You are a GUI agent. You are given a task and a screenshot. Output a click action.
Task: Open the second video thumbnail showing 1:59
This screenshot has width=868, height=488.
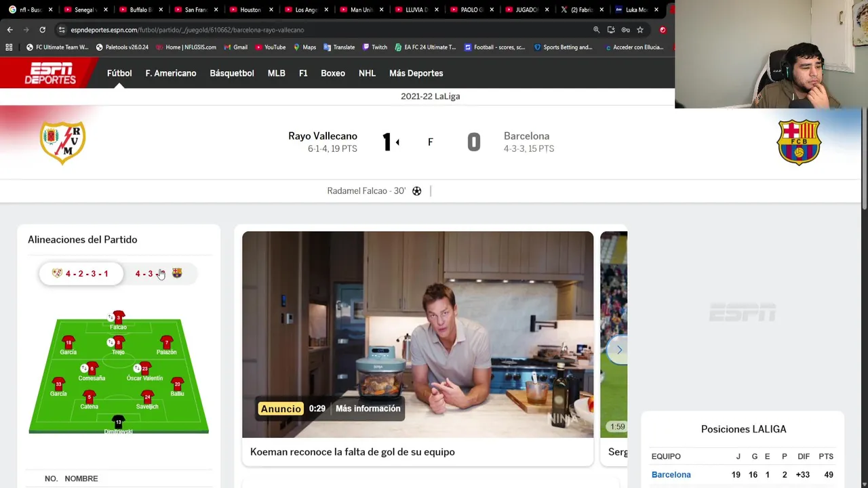click(614, 334)
